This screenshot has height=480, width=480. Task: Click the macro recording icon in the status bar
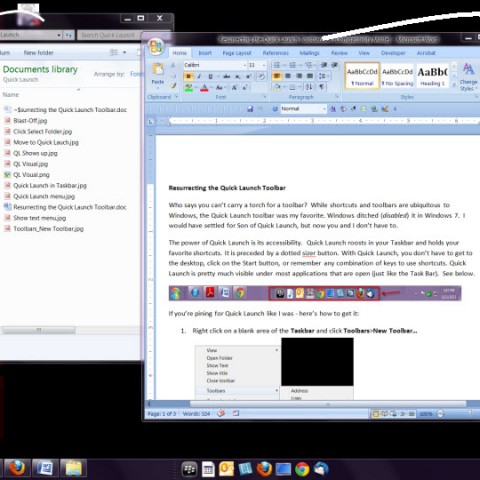(x=236, y=414)
